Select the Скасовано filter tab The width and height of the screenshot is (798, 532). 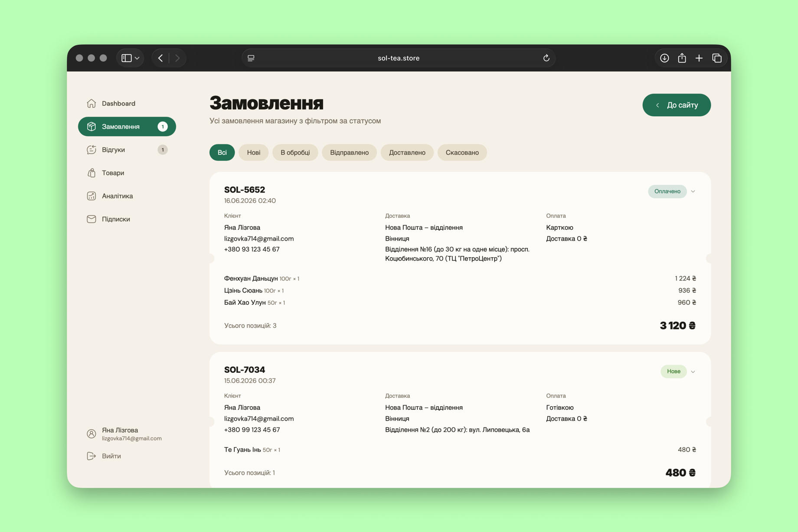point(462,153)
